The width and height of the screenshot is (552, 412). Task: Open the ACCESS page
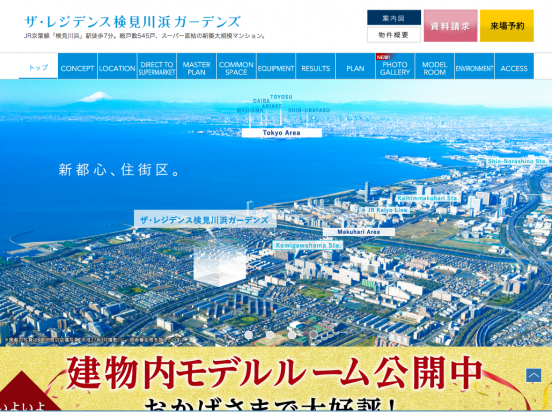coord(514,66)
